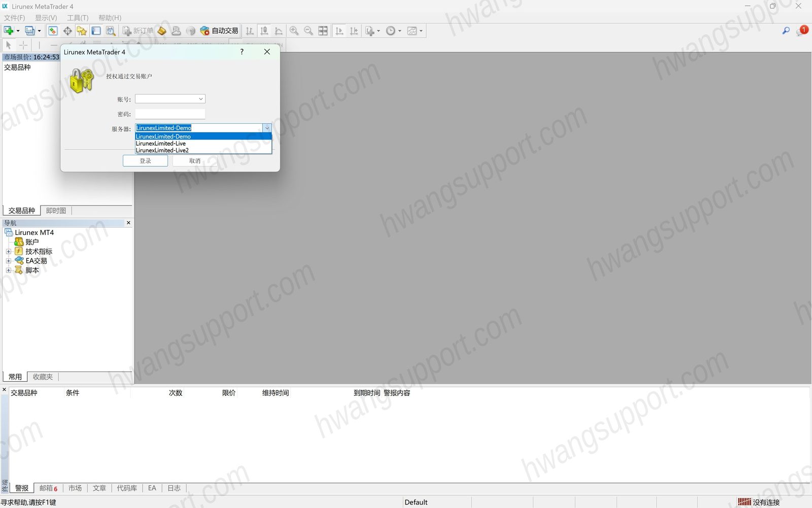Open the 邮箱 mailbox tab
Screen dimensions: 812x508
[48, 488]
